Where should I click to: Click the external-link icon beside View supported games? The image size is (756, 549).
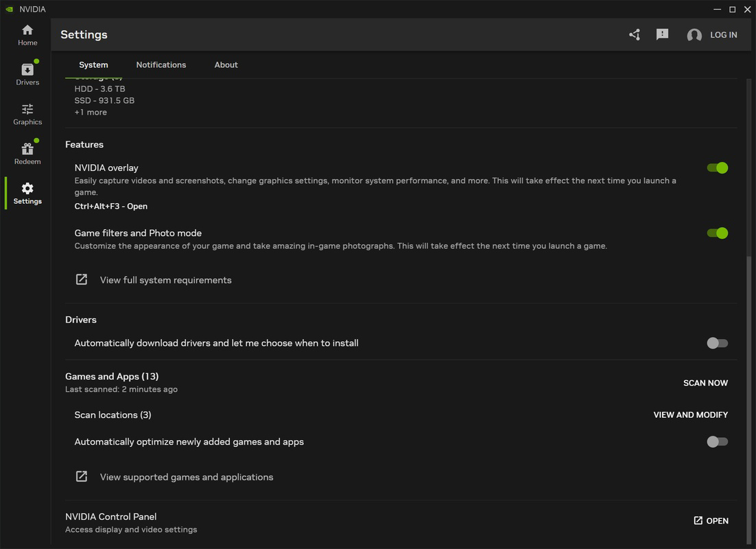(x=82, y=477)
